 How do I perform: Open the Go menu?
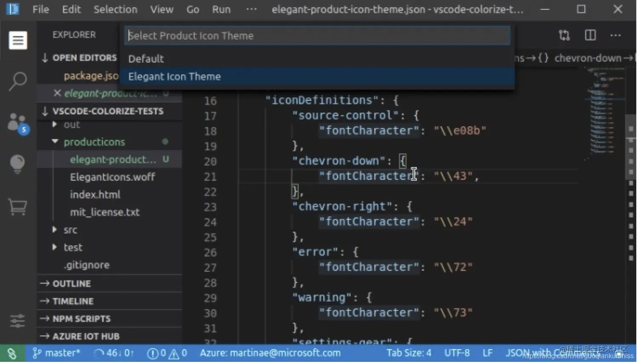point(193,9)
